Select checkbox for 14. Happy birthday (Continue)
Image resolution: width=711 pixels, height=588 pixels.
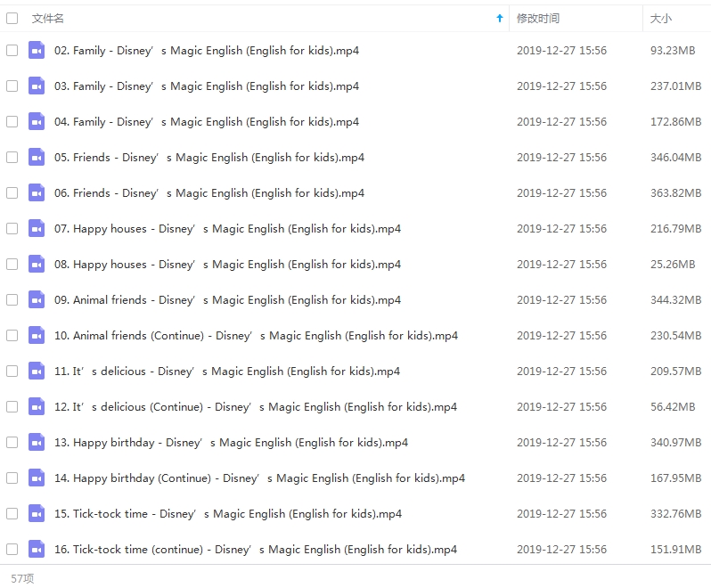(12, 478)
